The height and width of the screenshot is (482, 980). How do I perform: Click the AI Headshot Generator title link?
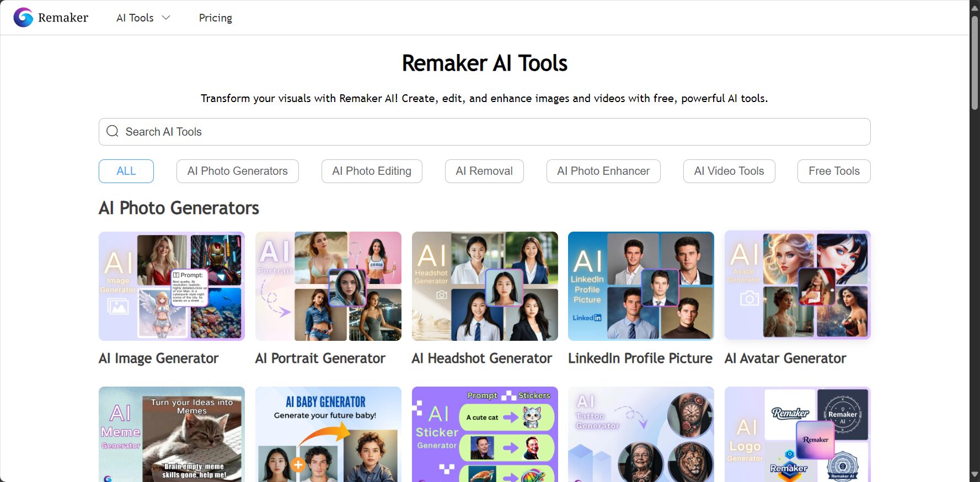click(x=481, y=358)
